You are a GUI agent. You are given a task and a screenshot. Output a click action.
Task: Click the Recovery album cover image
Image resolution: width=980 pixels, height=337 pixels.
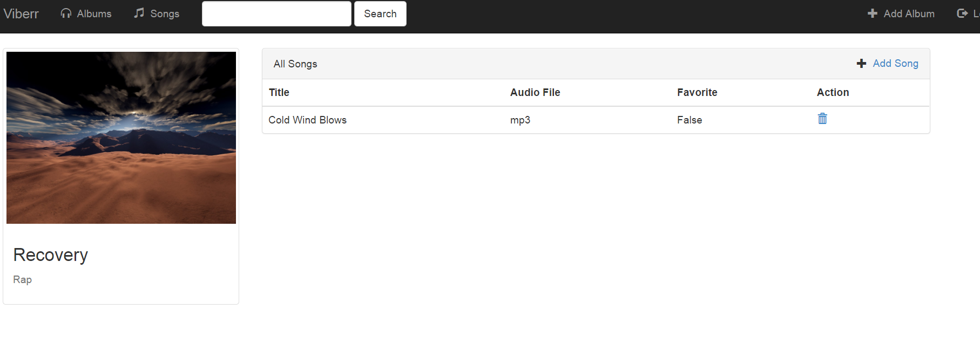pos(121,137)
